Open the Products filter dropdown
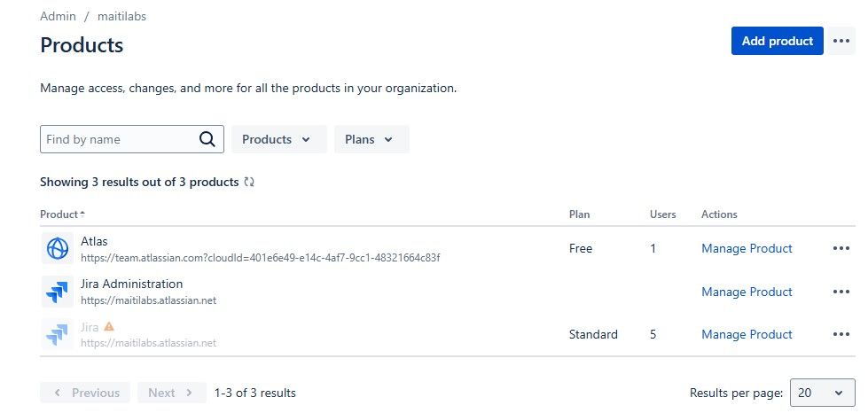The height and width of the screenshot is (413, 868). pyautogui.click(x=279, y=139)
